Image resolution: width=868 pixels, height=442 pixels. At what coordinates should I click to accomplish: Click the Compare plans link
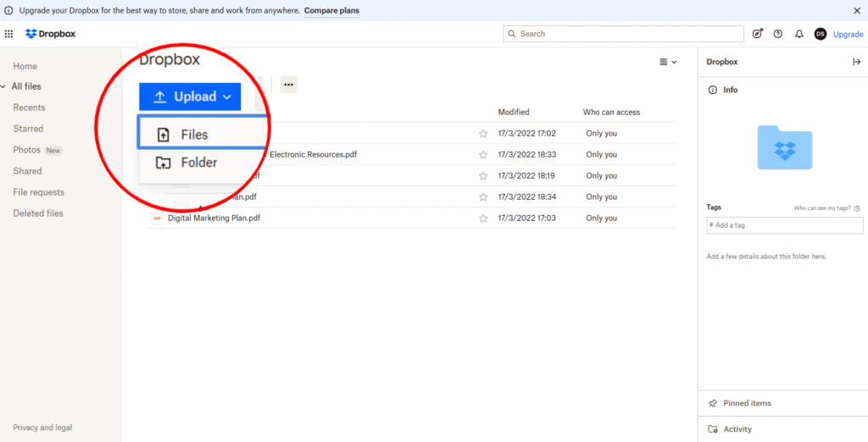pos(331,10)
